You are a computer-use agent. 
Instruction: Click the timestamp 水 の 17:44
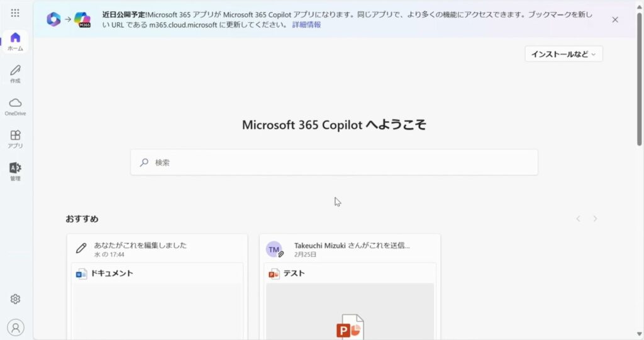tap(109, 255)
